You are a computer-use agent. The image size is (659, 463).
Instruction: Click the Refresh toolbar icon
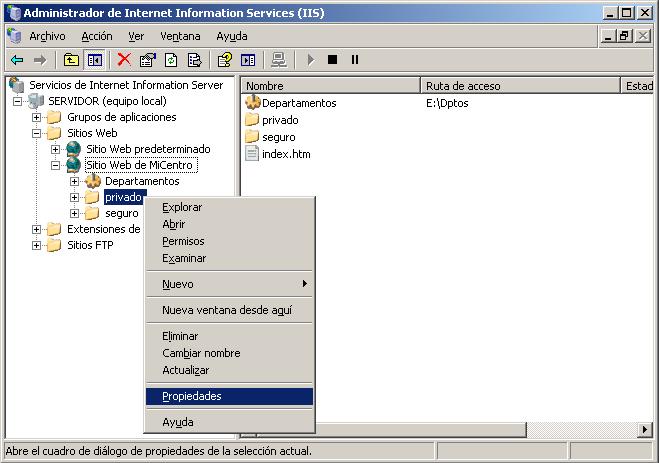click(171, 60)
